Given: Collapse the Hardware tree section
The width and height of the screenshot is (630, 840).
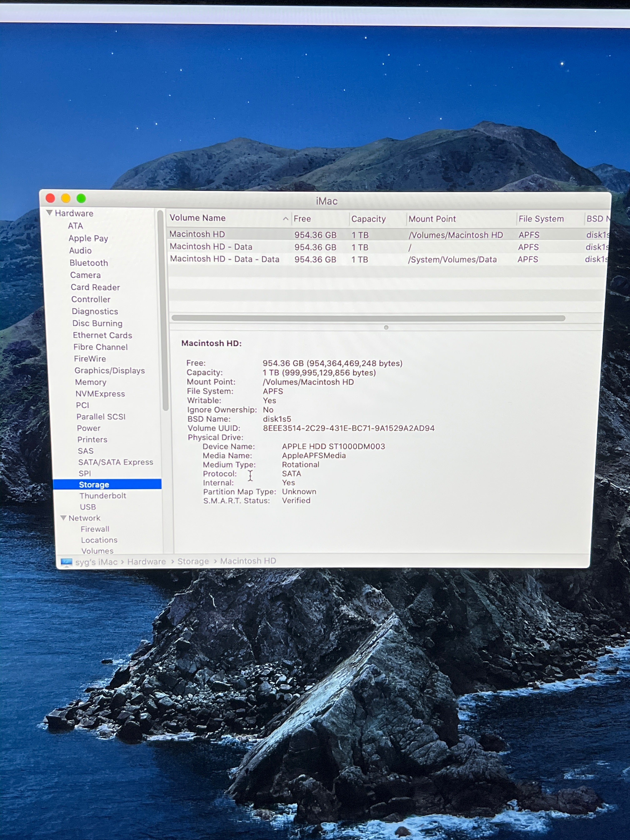Looking at the screenshot, I should (49, 213).
